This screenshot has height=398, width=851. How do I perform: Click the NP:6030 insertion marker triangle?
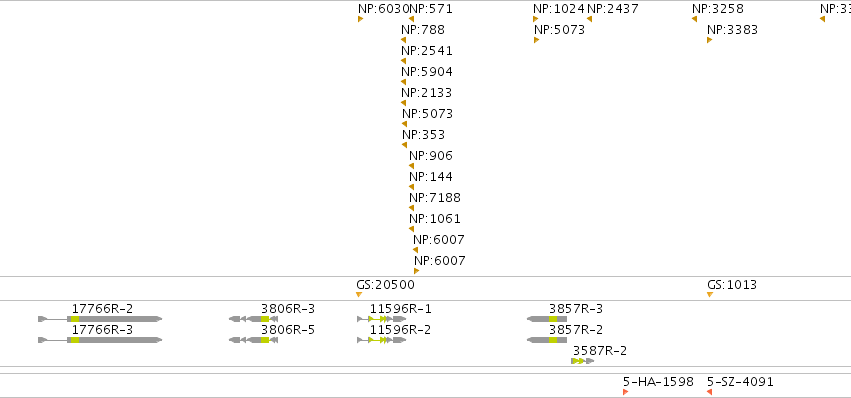360,20
